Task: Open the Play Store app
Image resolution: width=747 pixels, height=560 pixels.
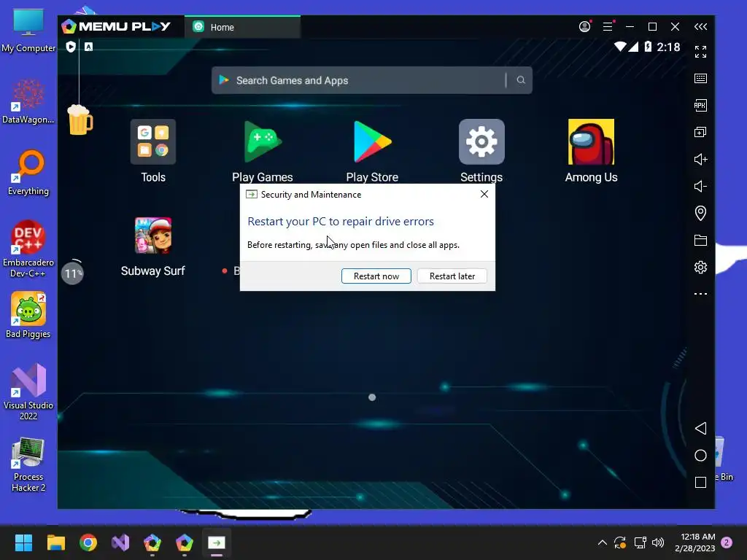Action: [x=372, y=142]
